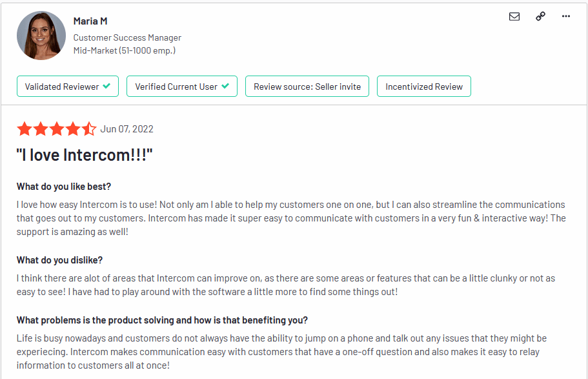Screen dimensions: 588x379
Task: Open the Maria M reviewer name
Action: 90,21
